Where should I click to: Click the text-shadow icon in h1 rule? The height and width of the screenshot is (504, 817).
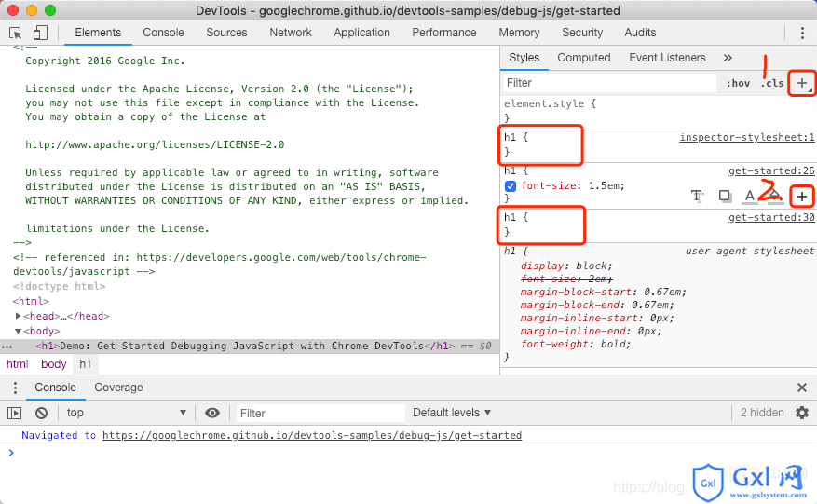point(697,196)
